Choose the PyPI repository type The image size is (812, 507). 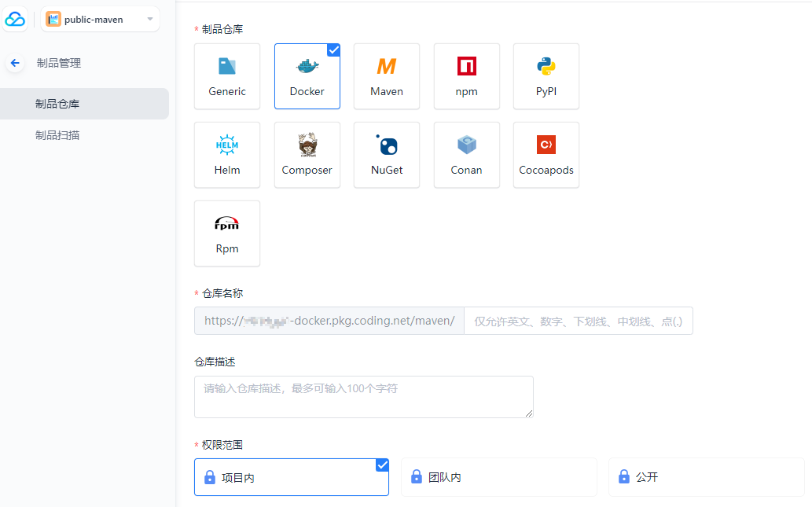546,77
